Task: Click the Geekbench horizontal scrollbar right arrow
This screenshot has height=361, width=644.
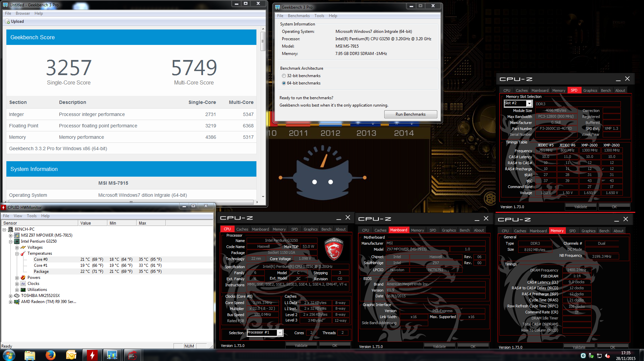Action: [257, 202]
